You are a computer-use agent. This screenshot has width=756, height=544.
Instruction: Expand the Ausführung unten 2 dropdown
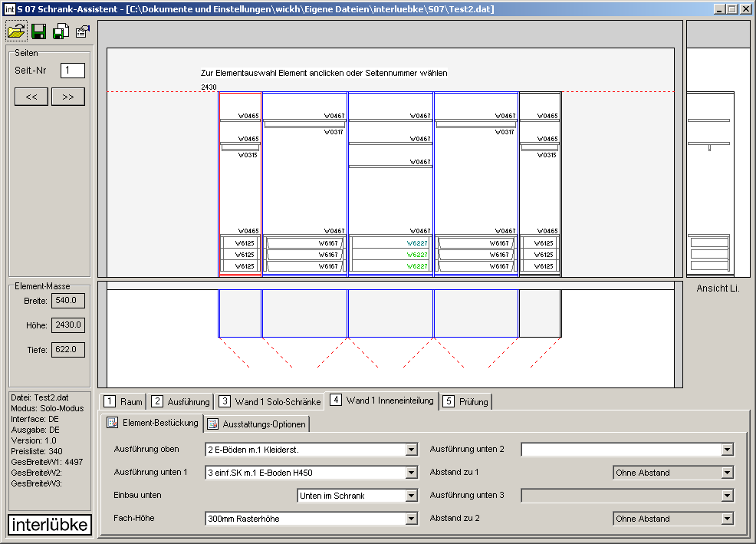tap(727, 450)
